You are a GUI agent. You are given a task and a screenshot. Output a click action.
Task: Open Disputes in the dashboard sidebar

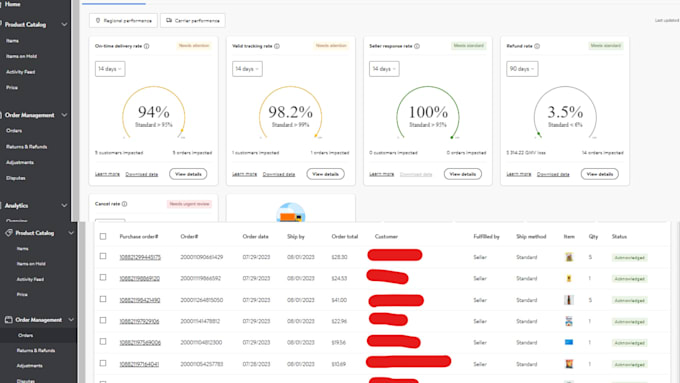16,178
